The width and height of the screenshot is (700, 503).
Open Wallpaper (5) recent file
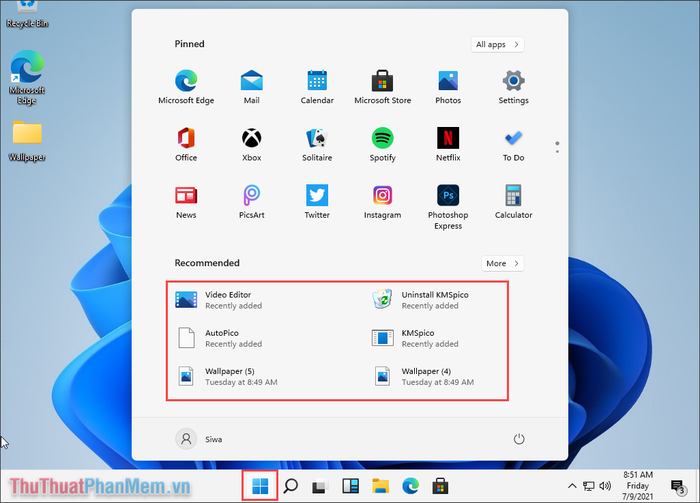pos(228,376)
